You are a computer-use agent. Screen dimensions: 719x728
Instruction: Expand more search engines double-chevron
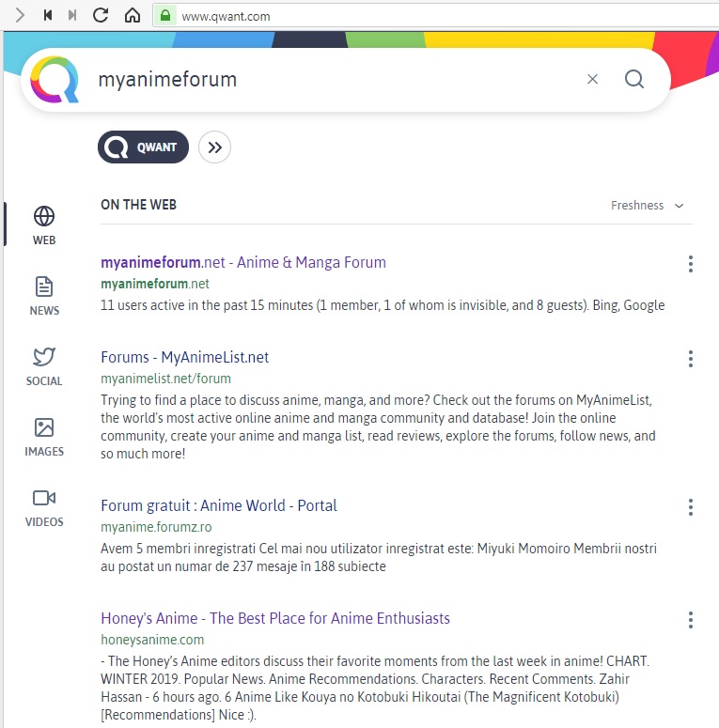pos(214,147)
